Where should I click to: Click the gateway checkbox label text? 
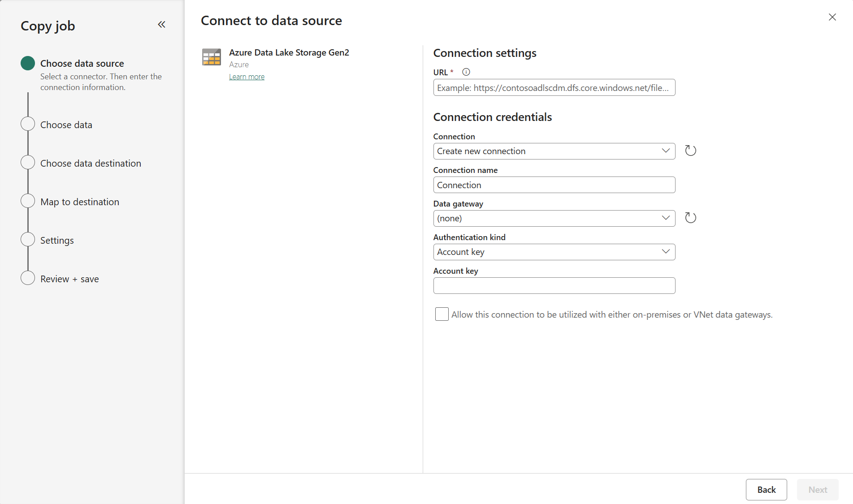click(612, 314)
